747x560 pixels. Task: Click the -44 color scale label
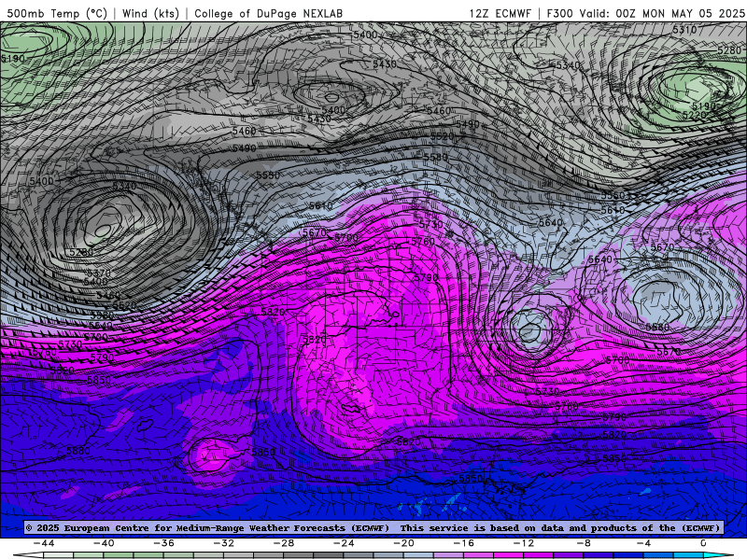[44, 543]
